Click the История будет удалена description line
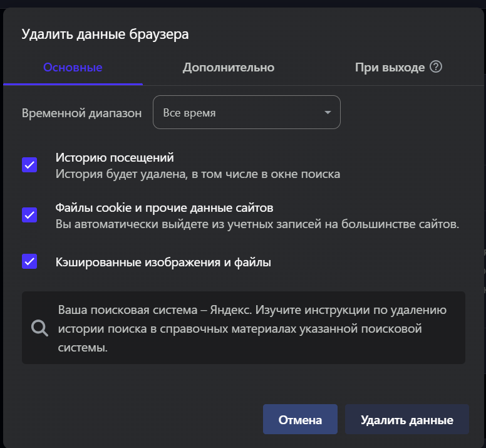This screenshot has height=448, width=486. 197,174
